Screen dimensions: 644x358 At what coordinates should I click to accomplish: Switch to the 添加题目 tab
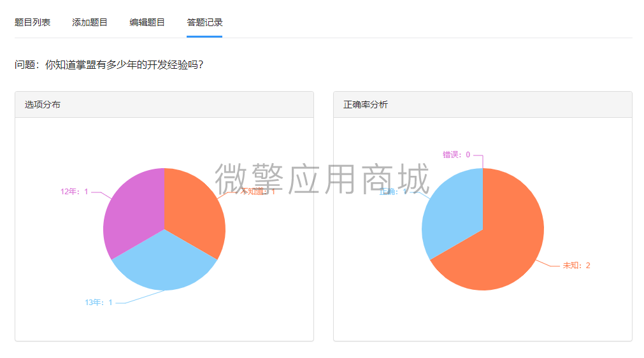90,22
